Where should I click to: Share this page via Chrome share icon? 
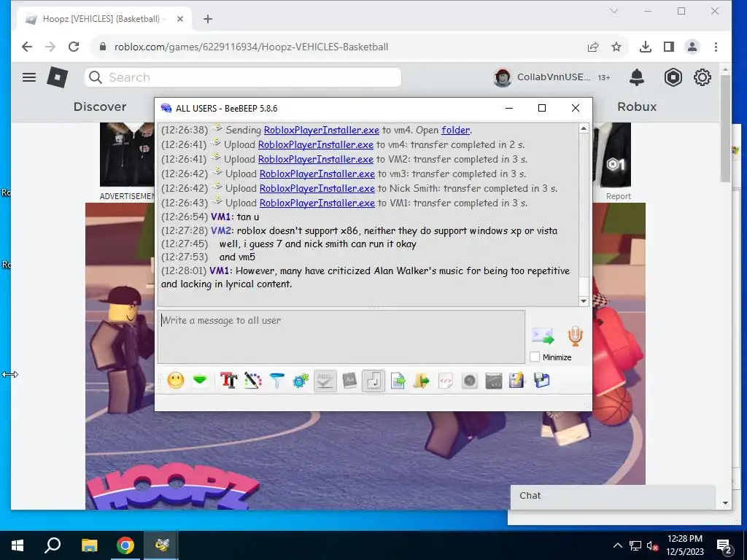click(593, 47)
